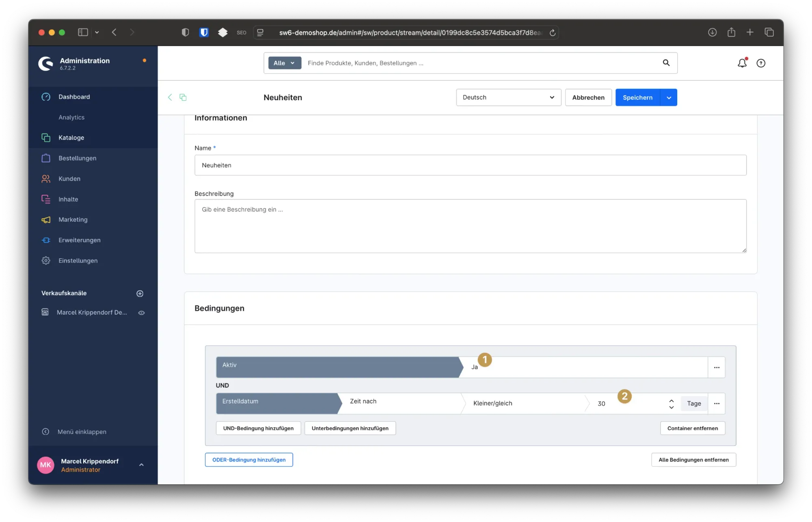Open the Alle search filter dropdown
The width and height of the screenshot is (812, 522).
pos(284,63)
